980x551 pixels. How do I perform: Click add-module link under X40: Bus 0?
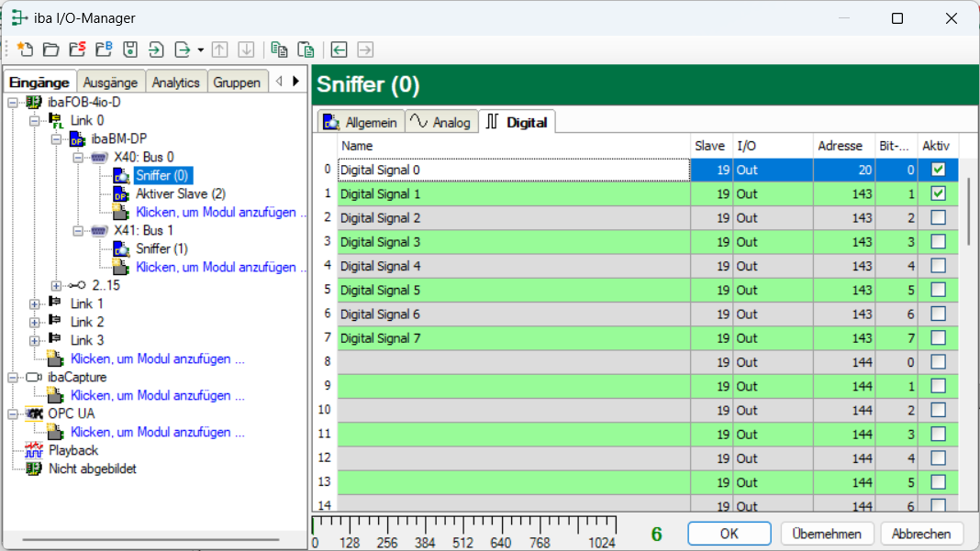pyautogui.click(x=220, y=213)
